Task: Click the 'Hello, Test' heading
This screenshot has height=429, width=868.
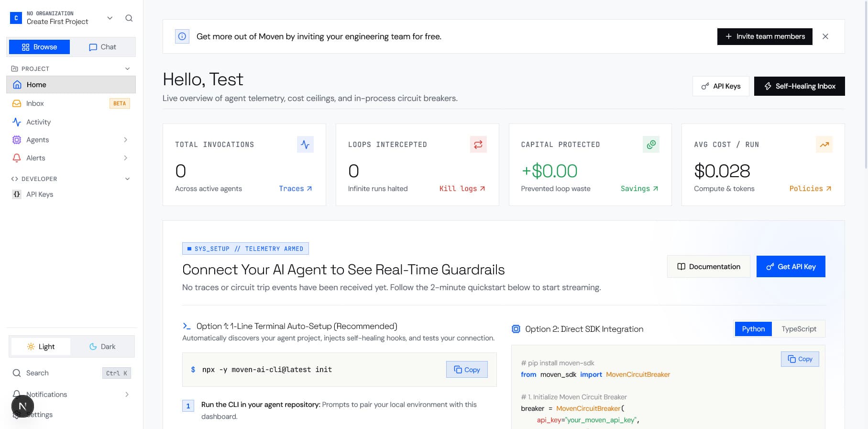Action: pyautogui.click(x=203, y=79)
